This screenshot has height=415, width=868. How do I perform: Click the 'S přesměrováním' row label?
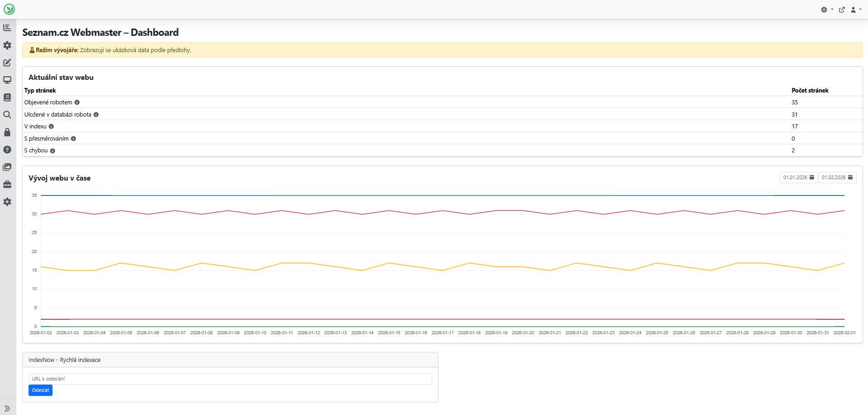click(x=46, y=139)
